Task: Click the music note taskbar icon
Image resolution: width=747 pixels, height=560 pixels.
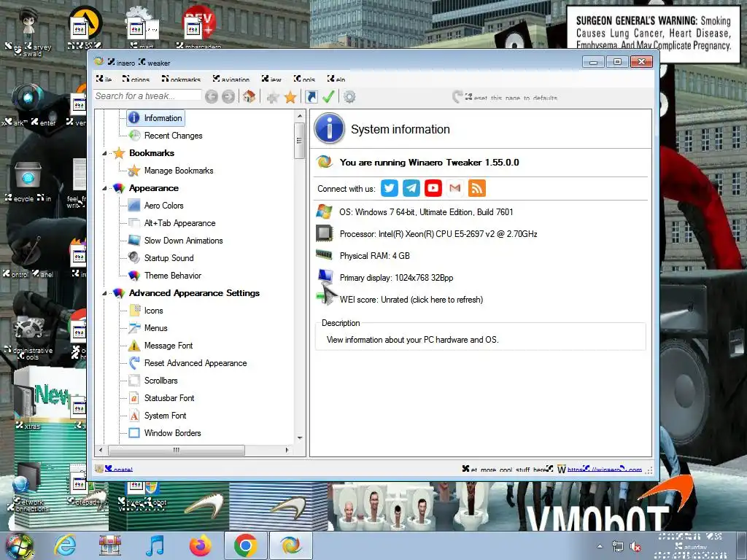Action: pos(155,545)
